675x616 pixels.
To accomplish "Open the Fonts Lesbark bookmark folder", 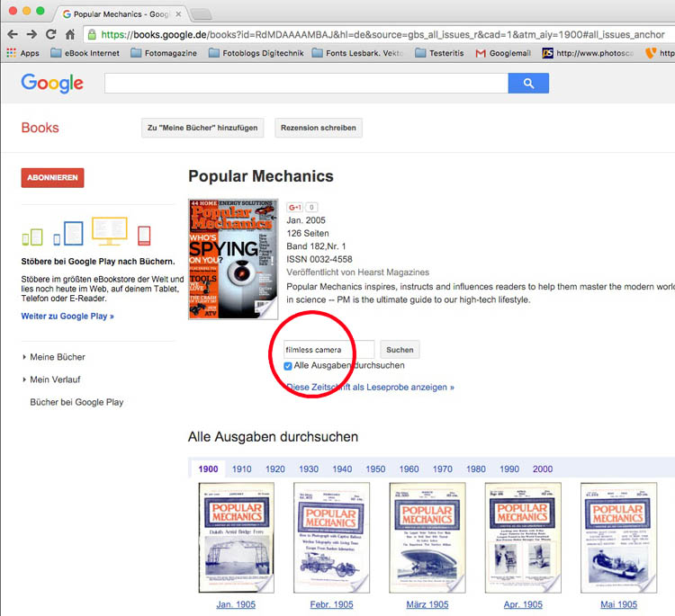I will click(357, 53).
